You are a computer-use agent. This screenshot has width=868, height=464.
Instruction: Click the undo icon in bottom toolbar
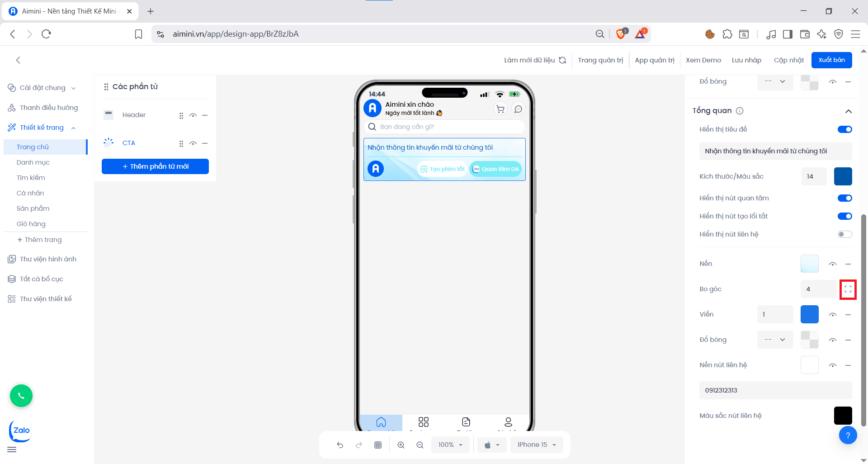(340, 445)
